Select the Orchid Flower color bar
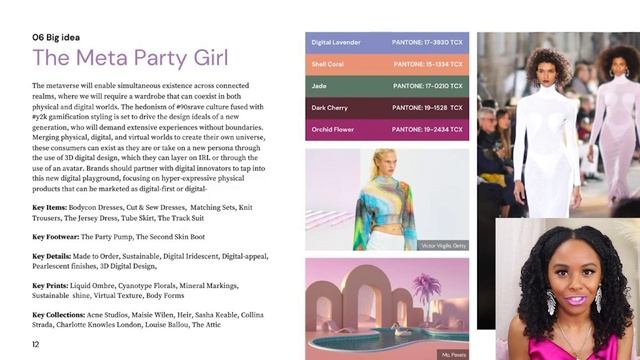Viewport: 640px width, 360px height. click(x=387, y=130)
